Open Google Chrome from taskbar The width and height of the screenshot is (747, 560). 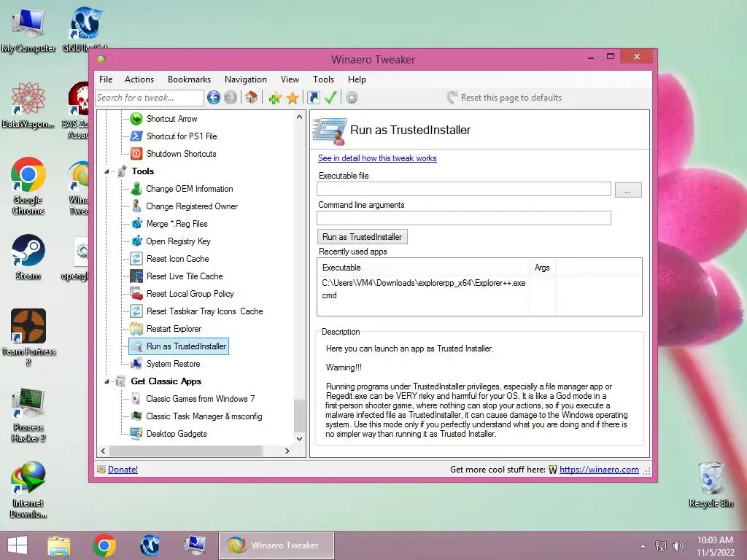[105, 545]
